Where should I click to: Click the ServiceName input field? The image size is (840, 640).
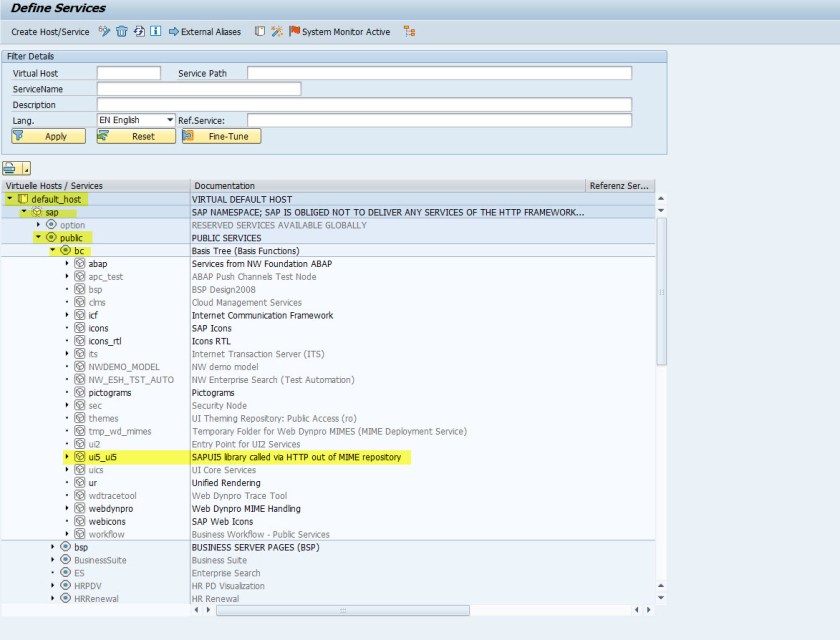click(198, 89)
